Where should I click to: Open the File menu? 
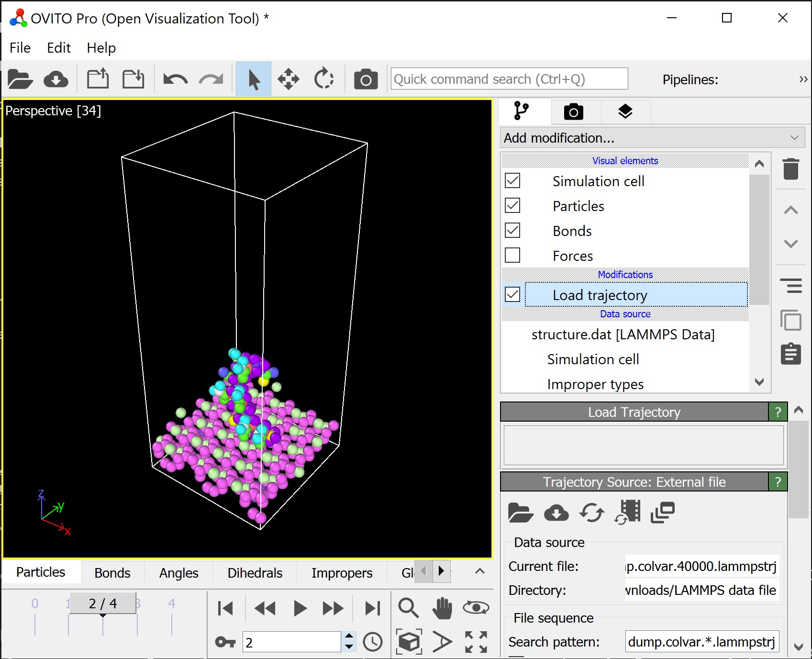(x=20, y=48)
